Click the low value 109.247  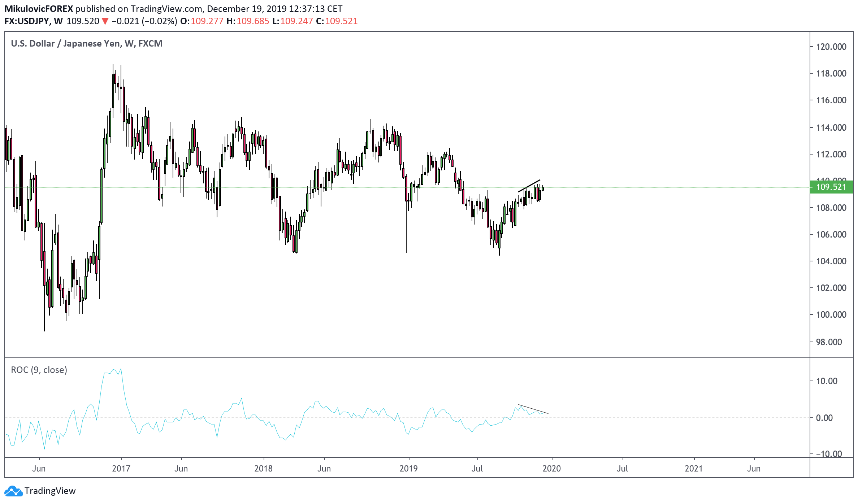[x=296, y=21]
